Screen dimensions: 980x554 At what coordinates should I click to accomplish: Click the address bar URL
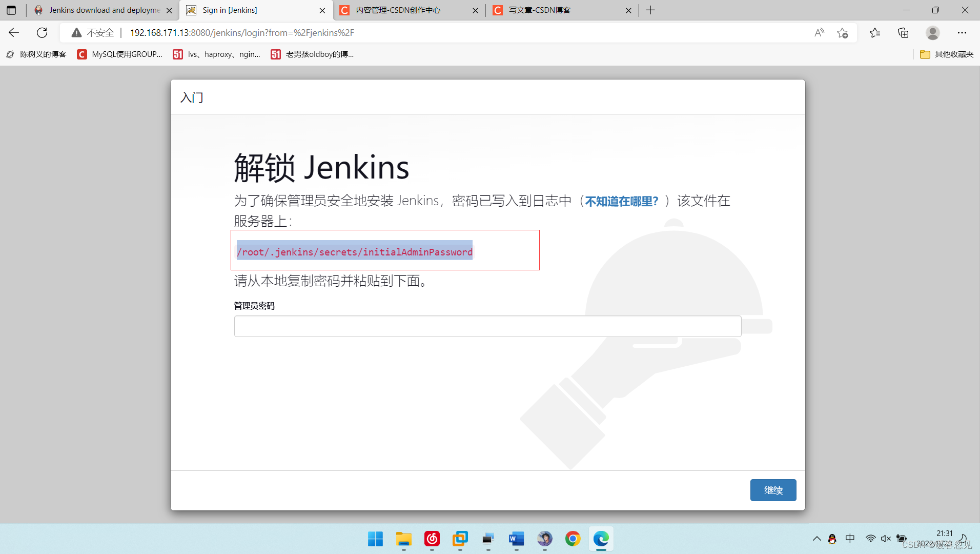242,33
